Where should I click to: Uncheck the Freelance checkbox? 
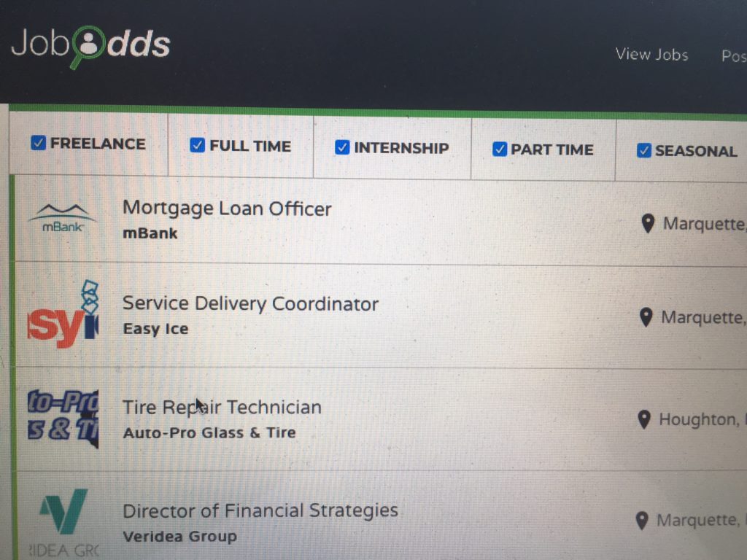(39, 143)
